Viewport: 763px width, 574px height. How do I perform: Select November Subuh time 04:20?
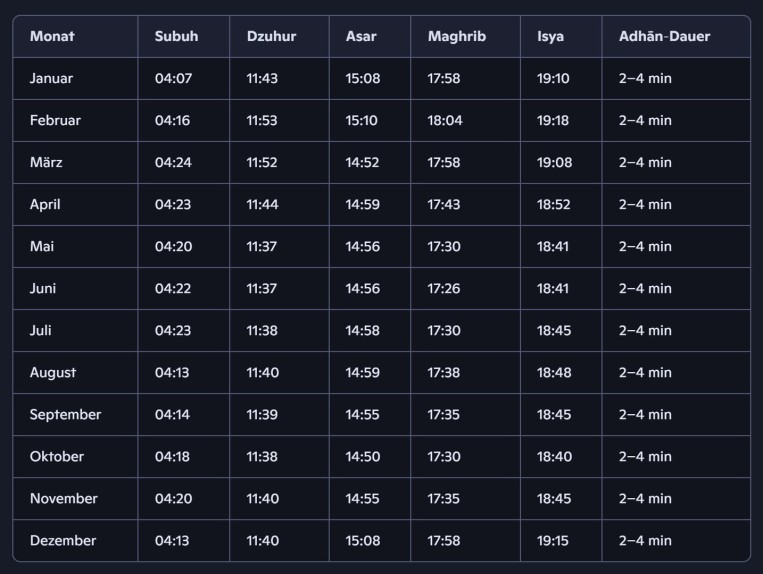tap(173, 499)
